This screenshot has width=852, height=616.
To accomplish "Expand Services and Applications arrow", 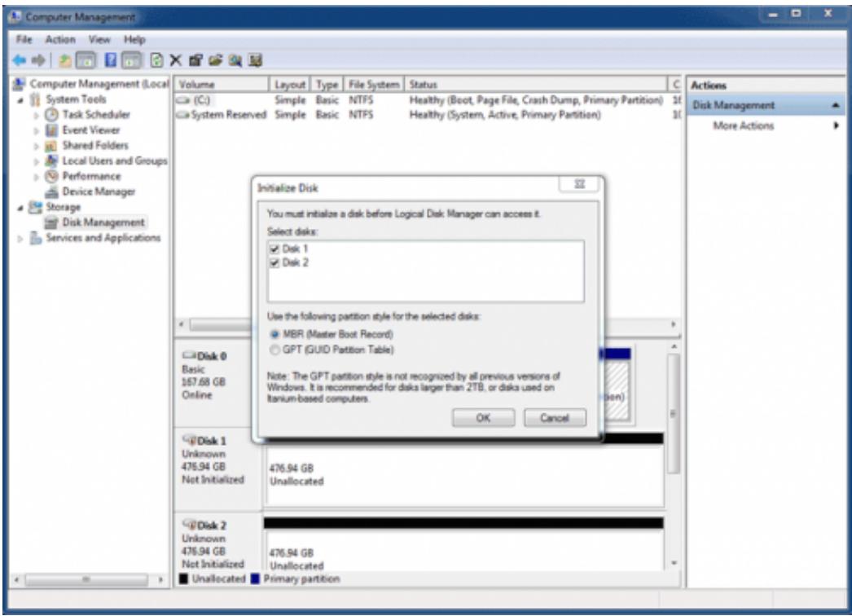I will 20,239.
